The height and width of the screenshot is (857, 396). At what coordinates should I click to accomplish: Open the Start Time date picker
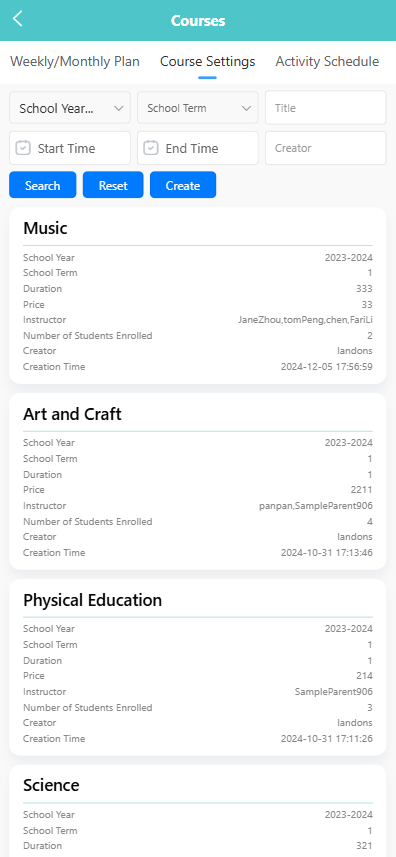(x=70, y=148)
